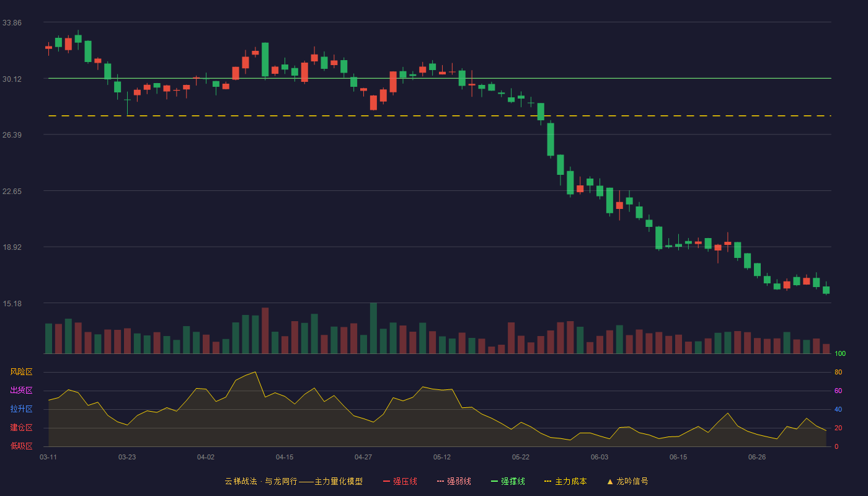Toggle the 龙吟信号 legend label

pos(632,481)
